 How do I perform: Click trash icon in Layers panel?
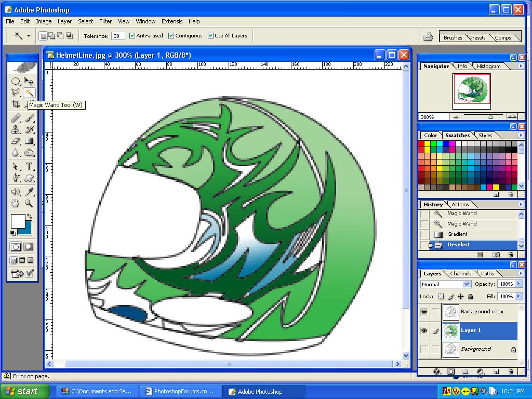[x=511, y=371]
